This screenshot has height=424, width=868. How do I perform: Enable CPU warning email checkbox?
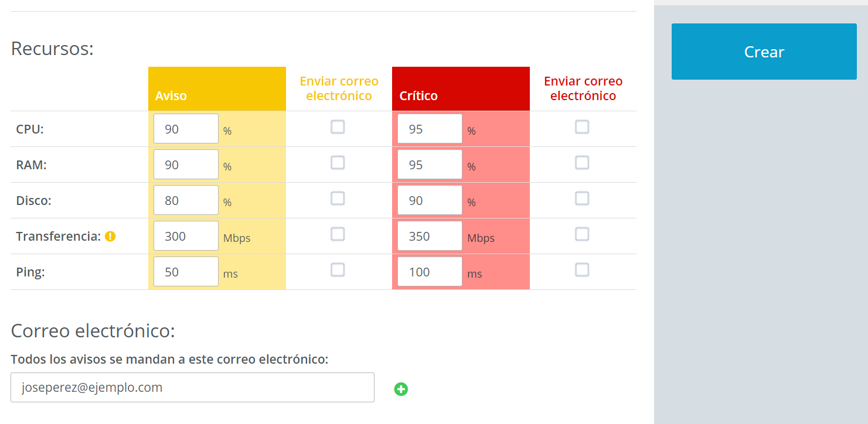point(338,127)
